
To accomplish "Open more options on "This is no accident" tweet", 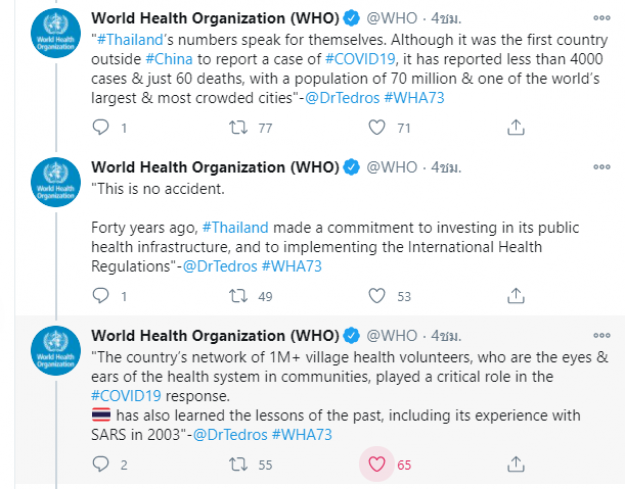I will click(601, 167).
